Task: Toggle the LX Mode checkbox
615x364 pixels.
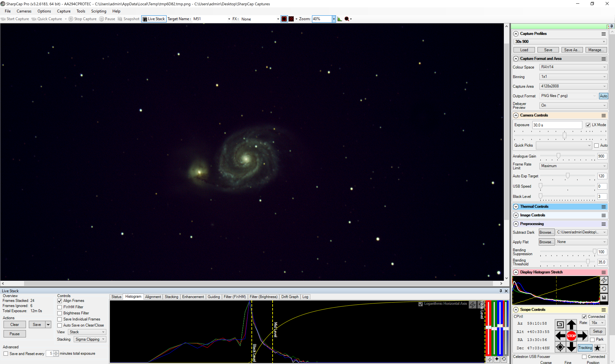Action: click(588, 125)
